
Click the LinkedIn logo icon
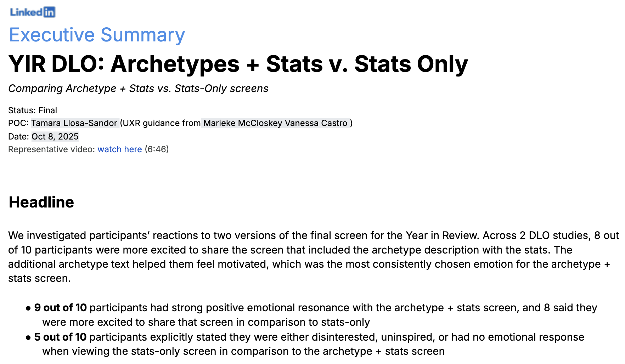(x=33, y=12)
